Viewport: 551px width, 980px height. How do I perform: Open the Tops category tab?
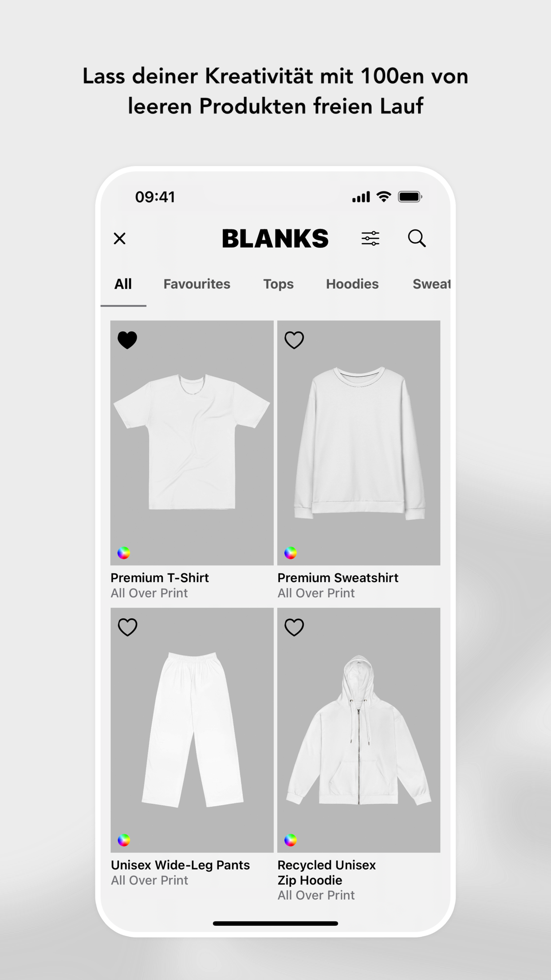pos(278,284)
